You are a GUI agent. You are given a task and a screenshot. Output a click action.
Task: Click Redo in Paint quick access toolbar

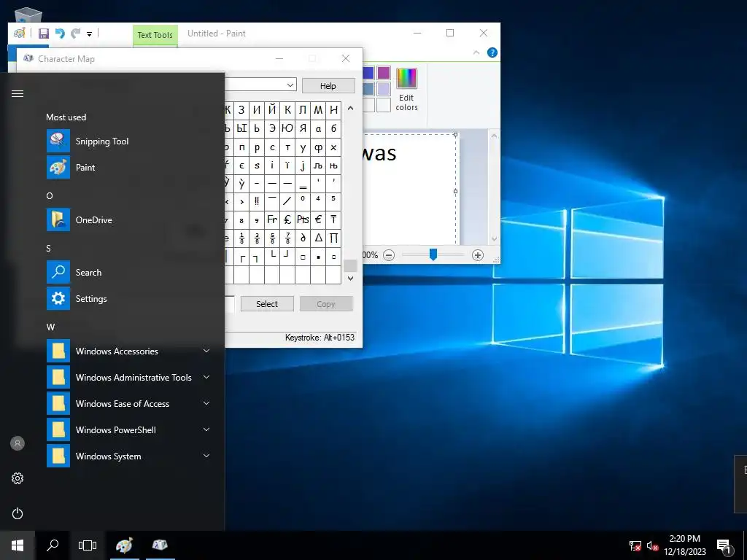[x=75, y=34]
